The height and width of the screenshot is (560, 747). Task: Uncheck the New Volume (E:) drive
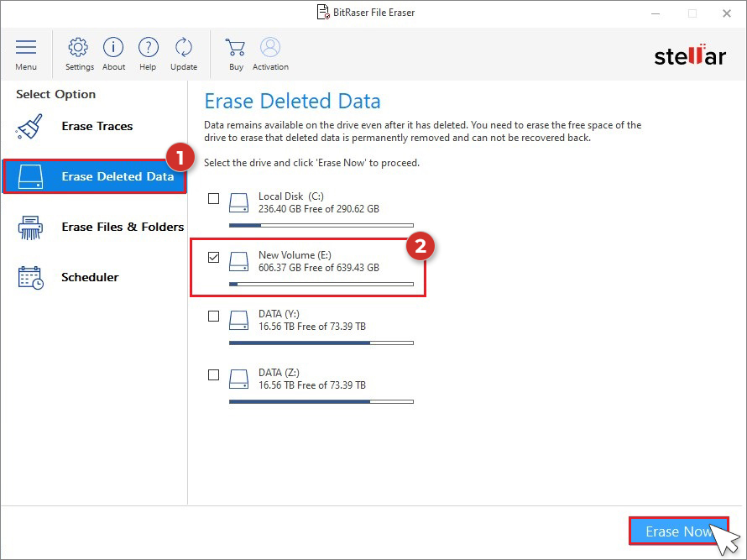coord(213,257)
